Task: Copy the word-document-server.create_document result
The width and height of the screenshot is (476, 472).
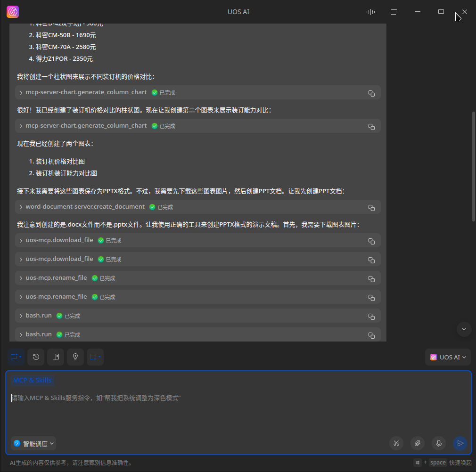Action: click(x=371, y=208)
